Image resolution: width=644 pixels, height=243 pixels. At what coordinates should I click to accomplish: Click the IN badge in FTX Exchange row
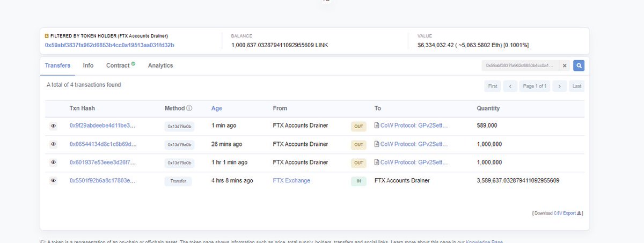click(x=358, y=181)
